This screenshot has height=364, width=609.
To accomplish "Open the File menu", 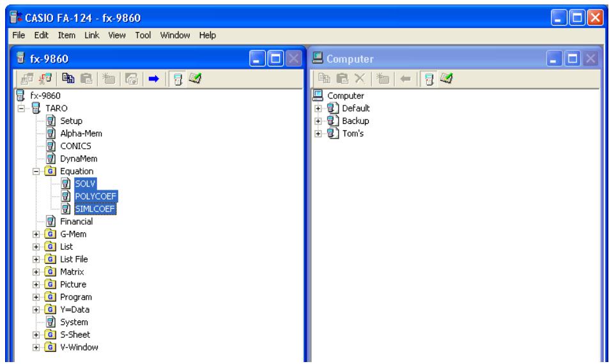I will point(19,35).
